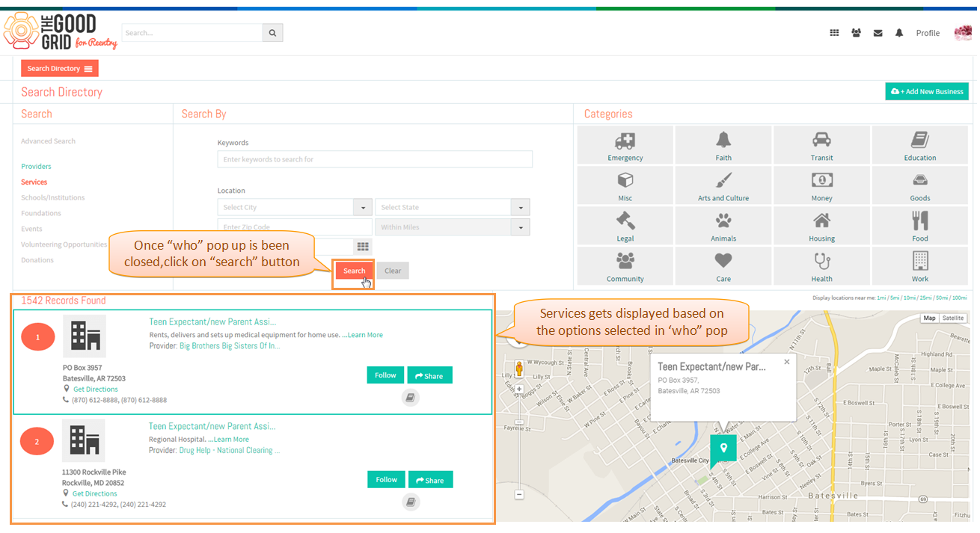This screenshot has width=980, height=533.
Task: Click the Add New Business button
Action: 927,91
